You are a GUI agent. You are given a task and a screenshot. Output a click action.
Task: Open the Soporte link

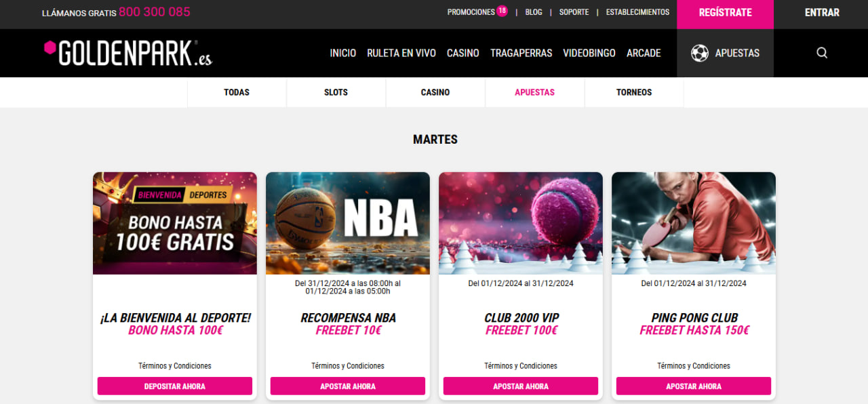574,12
